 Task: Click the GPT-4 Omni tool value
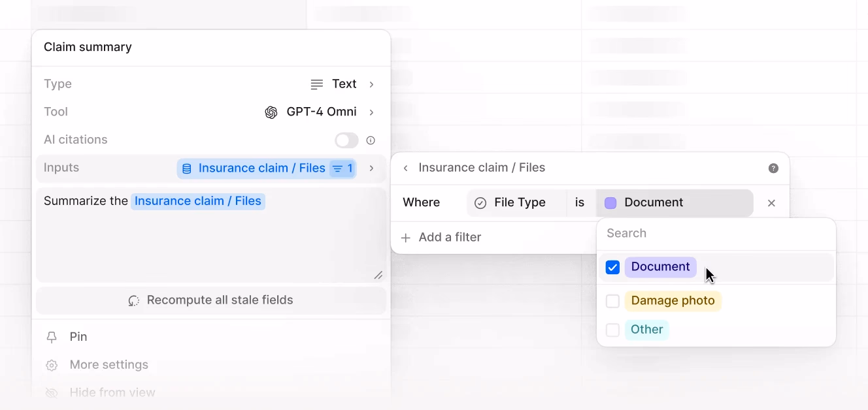[322, 112]
